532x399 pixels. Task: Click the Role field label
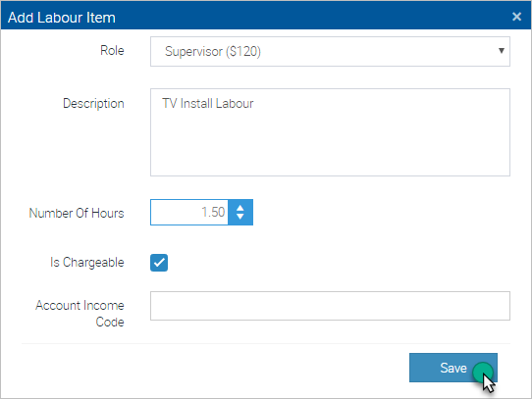[x=112, y=51]
